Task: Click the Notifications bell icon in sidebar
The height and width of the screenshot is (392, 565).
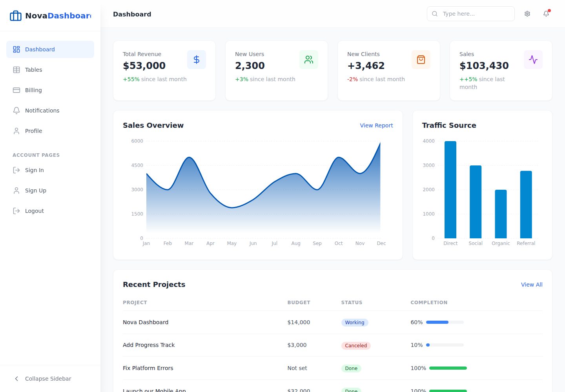Action: click(16, 111)
